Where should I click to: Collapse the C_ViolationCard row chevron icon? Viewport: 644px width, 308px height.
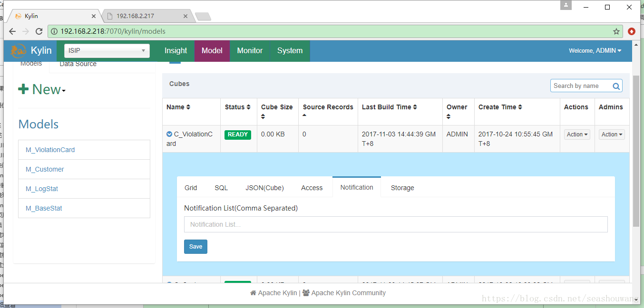tap(169, 135)
